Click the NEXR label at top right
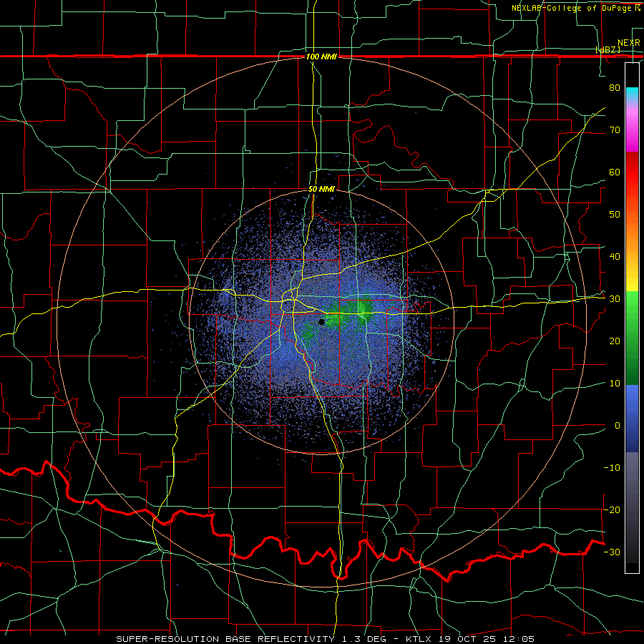 628,43
